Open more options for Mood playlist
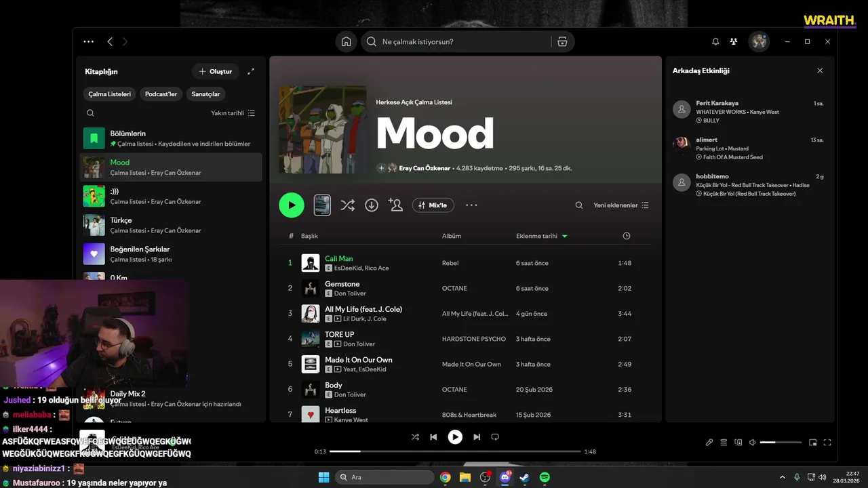This screenshot has height=488, width=868. tap(471, 205)
